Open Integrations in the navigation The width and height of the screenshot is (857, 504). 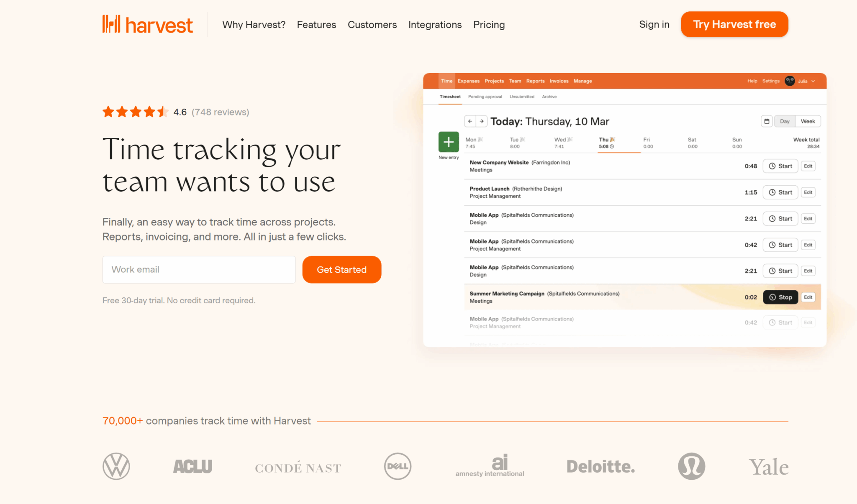(435, 25)
